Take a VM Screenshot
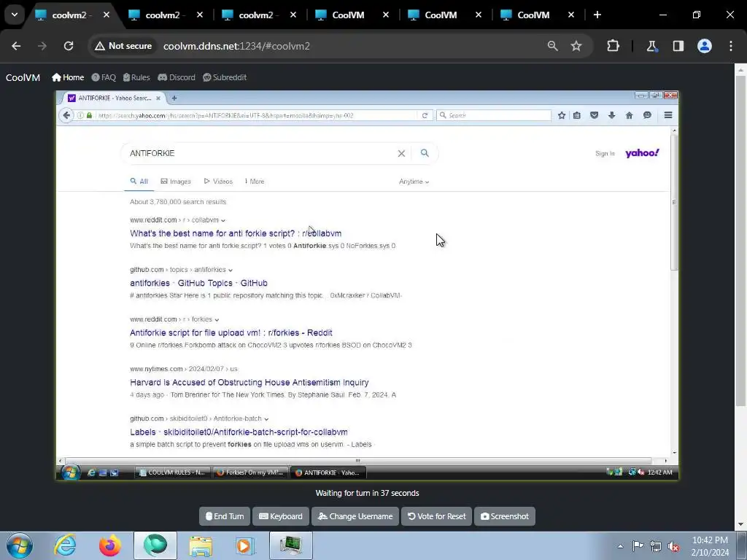The height and width of the screenshot is (560, 747). pyautogui.click(x=505, y=516)
